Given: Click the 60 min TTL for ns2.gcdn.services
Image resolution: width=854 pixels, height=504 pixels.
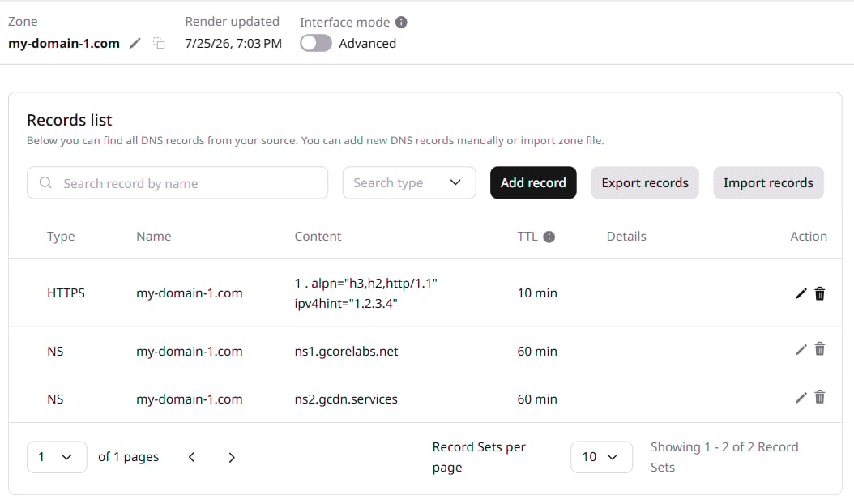Looking at the screenshot, I should (537, 399).
